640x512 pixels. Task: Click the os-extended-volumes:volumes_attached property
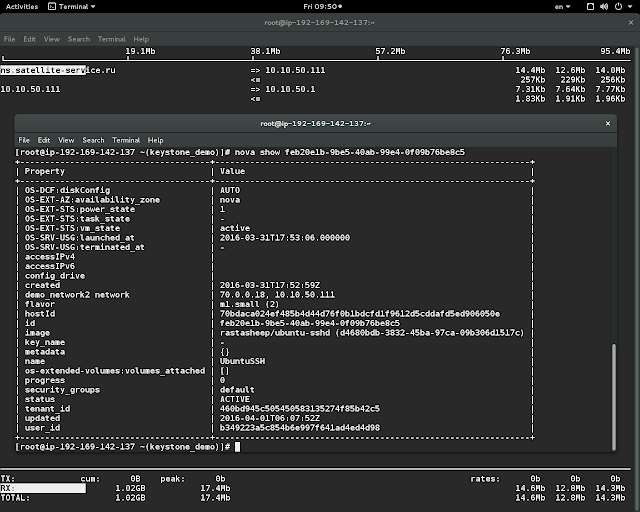tap(115, 371)
